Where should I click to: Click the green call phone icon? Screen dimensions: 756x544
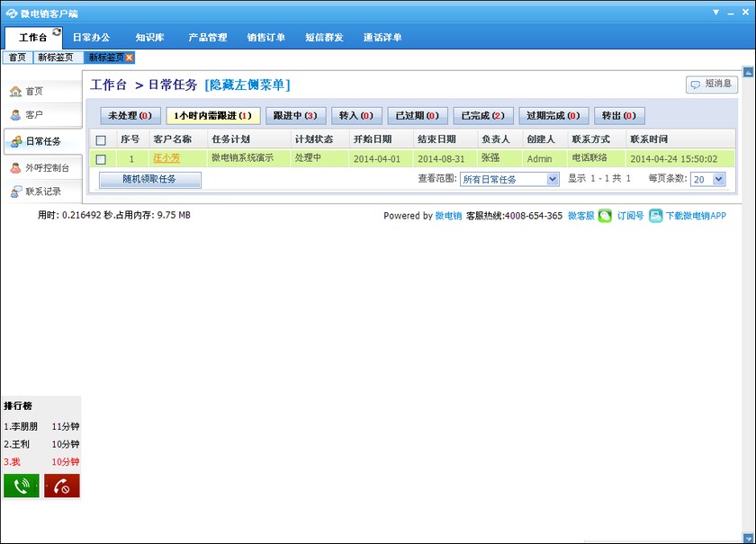pyautogui.click(x=22, y=486)
